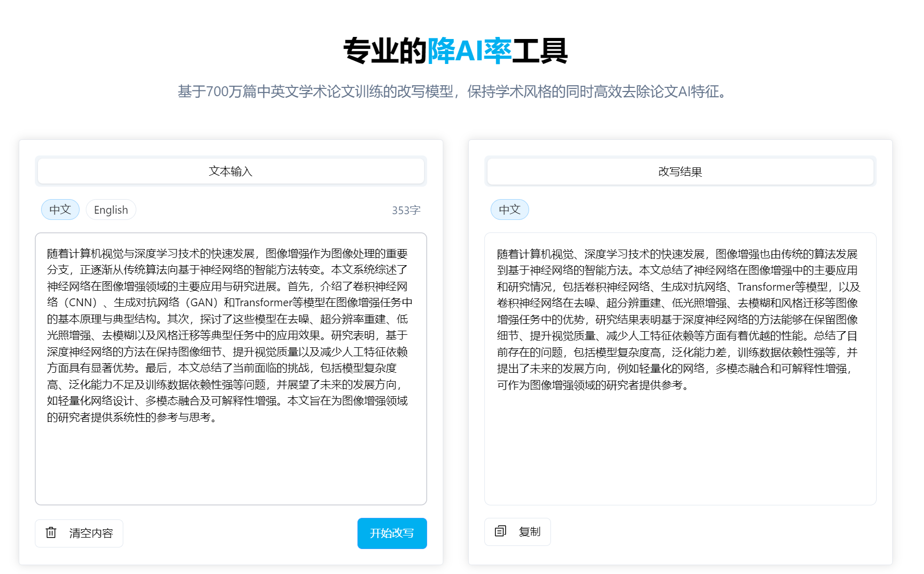The width and height of the screenshot is (924, 574).
Task: Click the subtitle beginning with 基于700万篇
Action: 453,92
